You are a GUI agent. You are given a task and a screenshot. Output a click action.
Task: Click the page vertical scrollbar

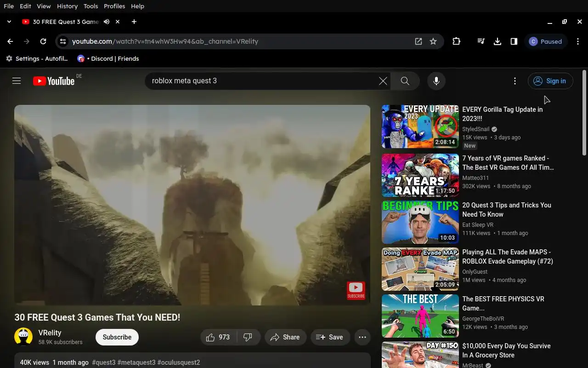click(584, 113)
